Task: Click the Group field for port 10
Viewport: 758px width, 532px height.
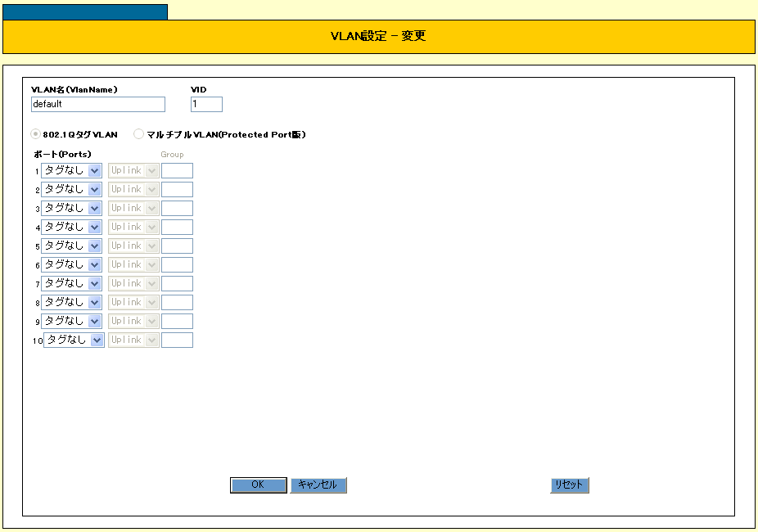Action: tap(177, 340)
